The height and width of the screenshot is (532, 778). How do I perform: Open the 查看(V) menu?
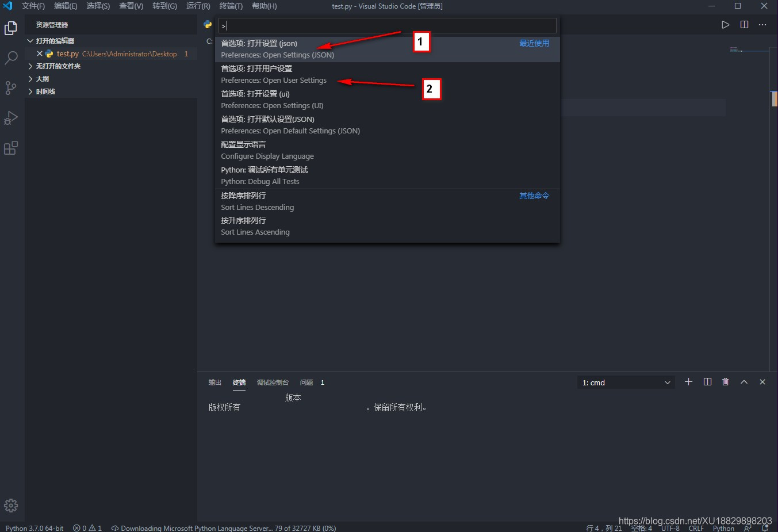point(131,6)
